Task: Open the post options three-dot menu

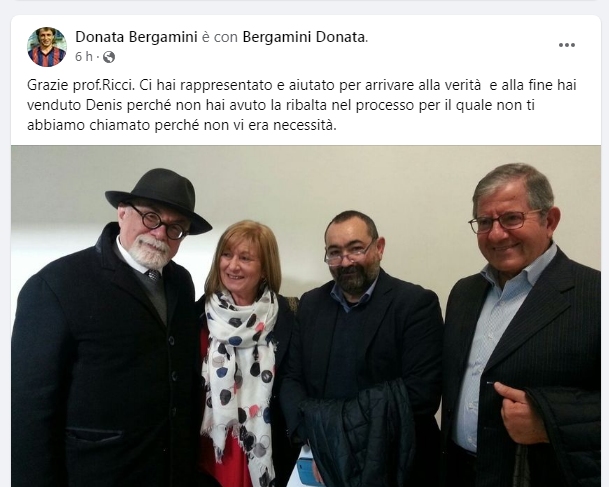Action: (567, 45)
